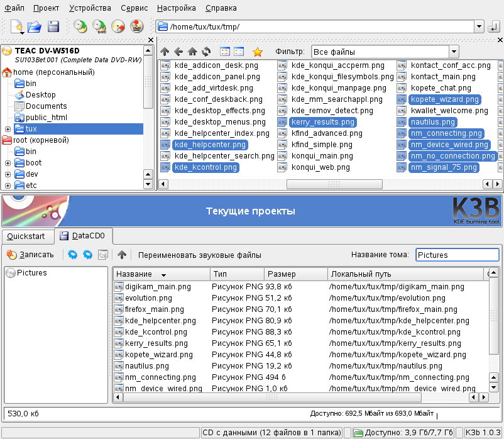Click the bookmarks star icon
Viewport: 504px width, 439px height.
[257, 52]
